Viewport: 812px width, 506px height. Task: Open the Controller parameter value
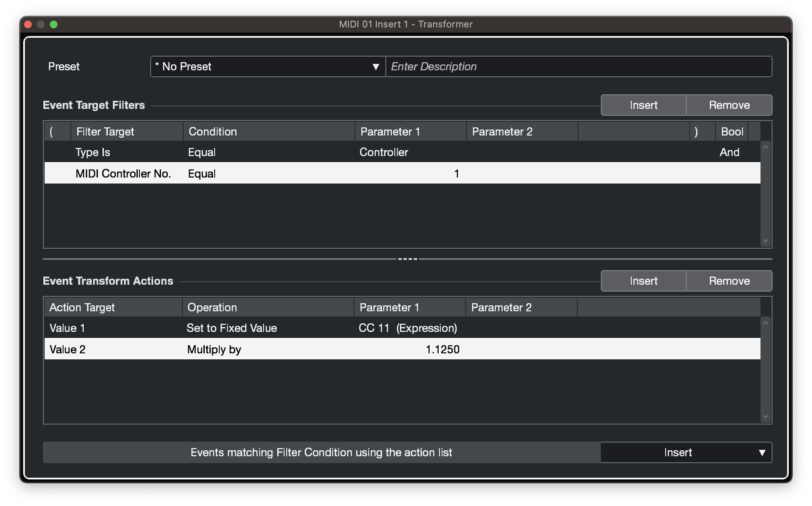pyautogui.click(x=384, y=153)
